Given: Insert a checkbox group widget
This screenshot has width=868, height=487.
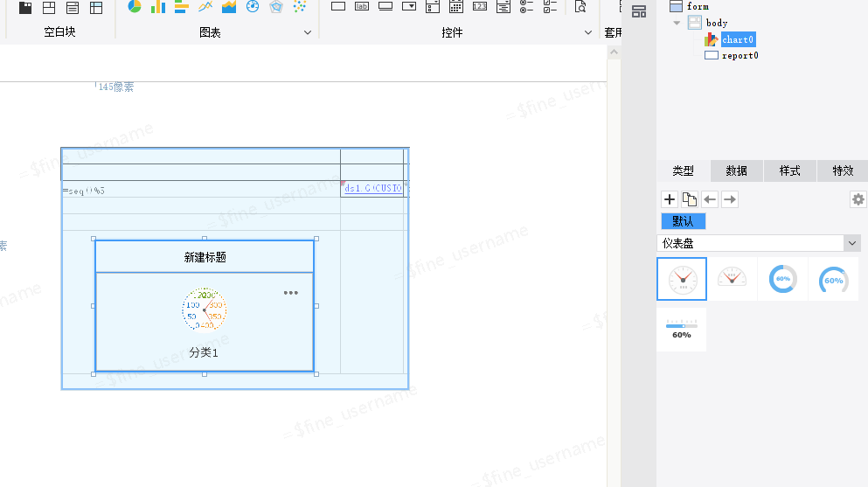Looking at the screenshot, I should (x=550, y=7).
